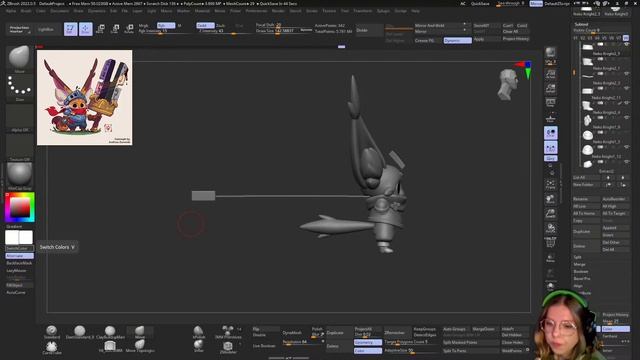Toggle BackfaceMask option
This screenshot has height=360, width=640.
point(19,263)
